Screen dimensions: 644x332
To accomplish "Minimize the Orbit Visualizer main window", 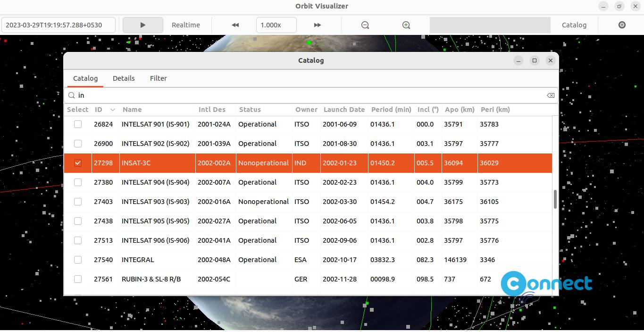I will coord(603,6).
